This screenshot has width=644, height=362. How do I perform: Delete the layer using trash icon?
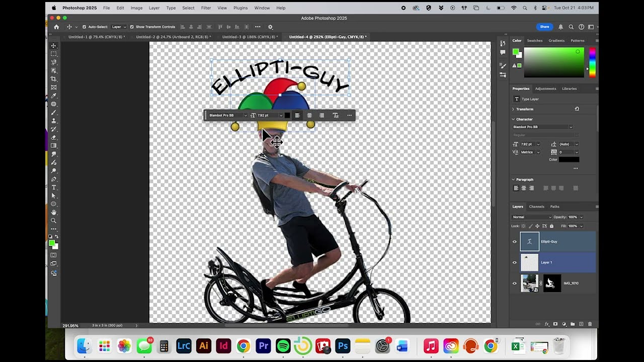click(590, 324)
